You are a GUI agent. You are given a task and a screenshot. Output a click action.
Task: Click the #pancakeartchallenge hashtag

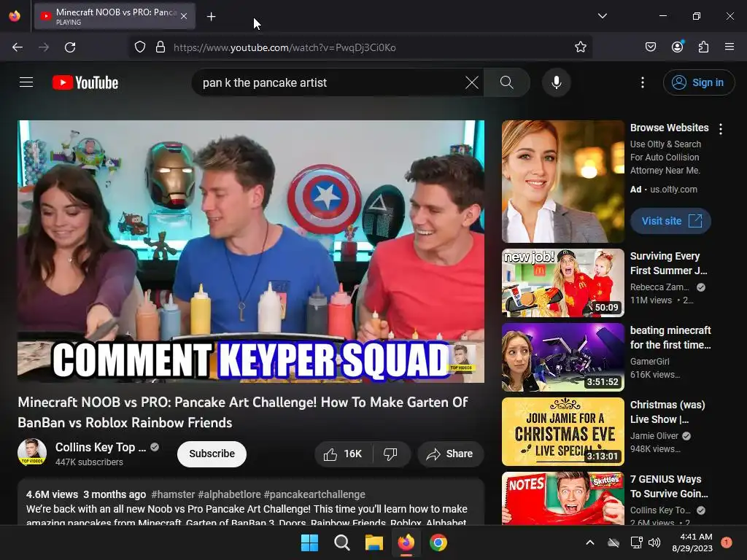click(x=314, y=494)
